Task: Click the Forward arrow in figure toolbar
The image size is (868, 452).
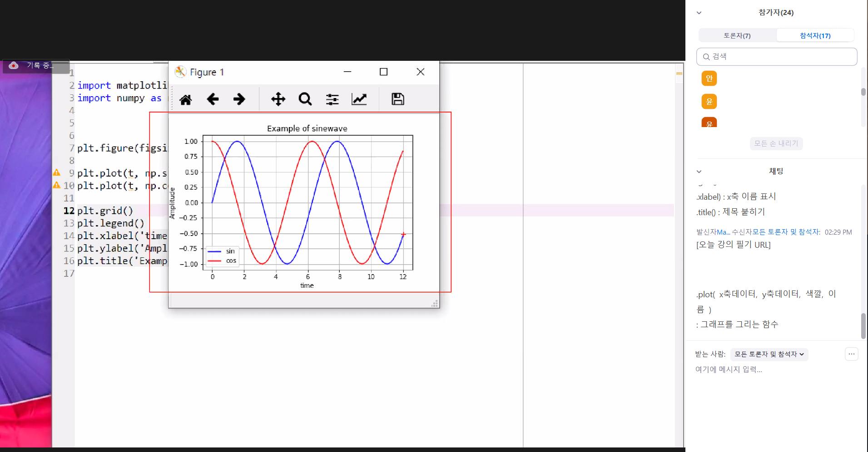Action: [239, 99]
